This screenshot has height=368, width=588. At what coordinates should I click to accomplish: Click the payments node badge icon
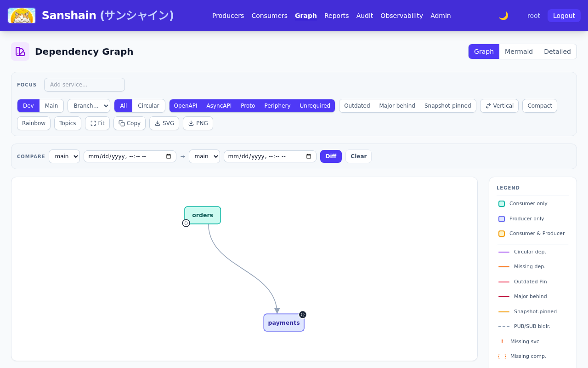click(x=303, y=315)
